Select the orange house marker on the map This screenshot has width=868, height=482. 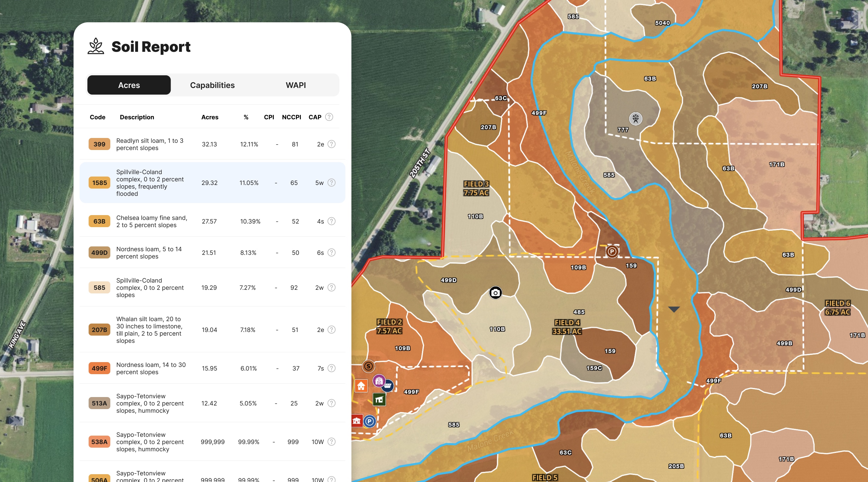pyautogui.click(x=362, y=386)
